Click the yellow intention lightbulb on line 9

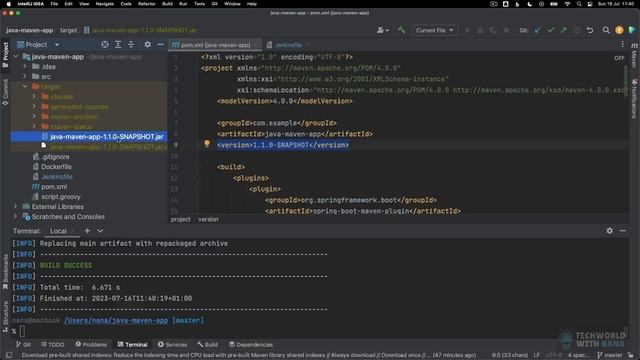point(207,144)
